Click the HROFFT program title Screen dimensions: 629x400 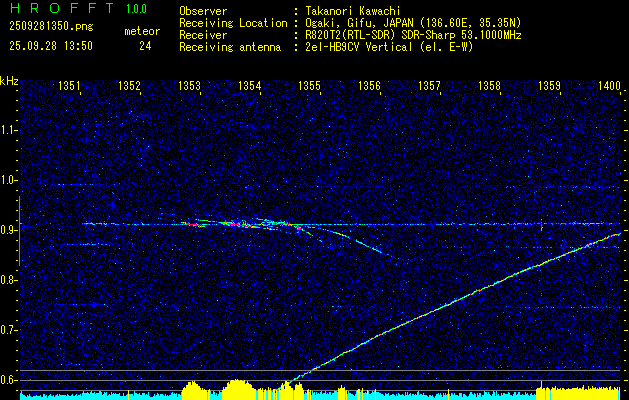(62, 8)
